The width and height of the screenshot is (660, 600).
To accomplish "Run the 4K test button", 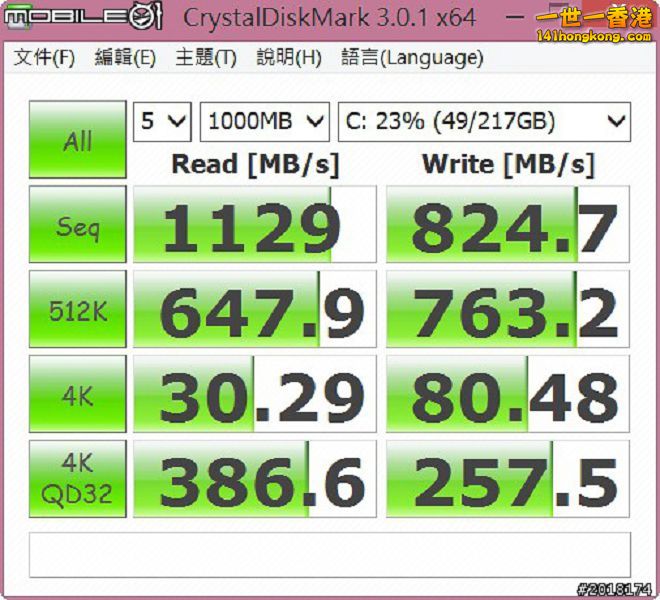I will (x=77, y=394).
